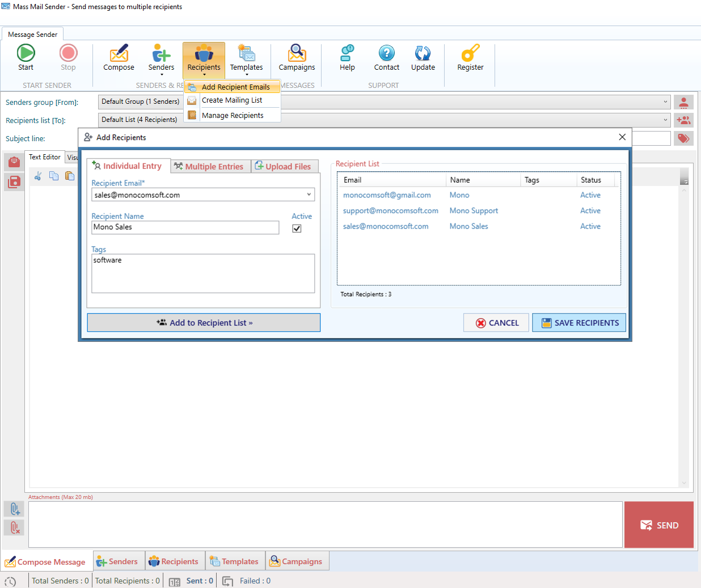
Task: Switch to the Message Sender ribbon tab
Action: [x=32, y=34]
